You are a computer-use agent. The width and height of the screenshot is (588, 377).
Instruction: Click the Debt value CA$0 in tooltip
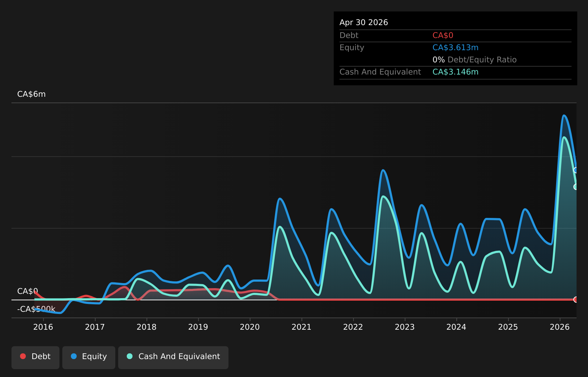coord(443,35)
